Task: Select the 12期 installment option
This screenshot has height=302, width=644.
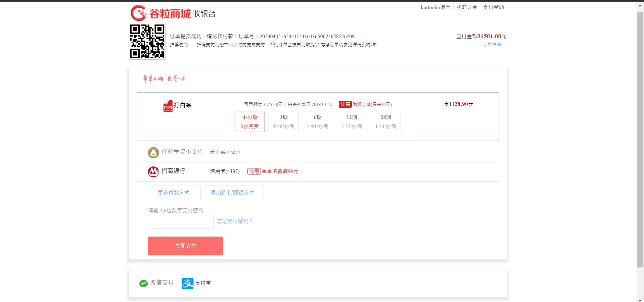Action: pyautogui.click(x=352, y=121)
